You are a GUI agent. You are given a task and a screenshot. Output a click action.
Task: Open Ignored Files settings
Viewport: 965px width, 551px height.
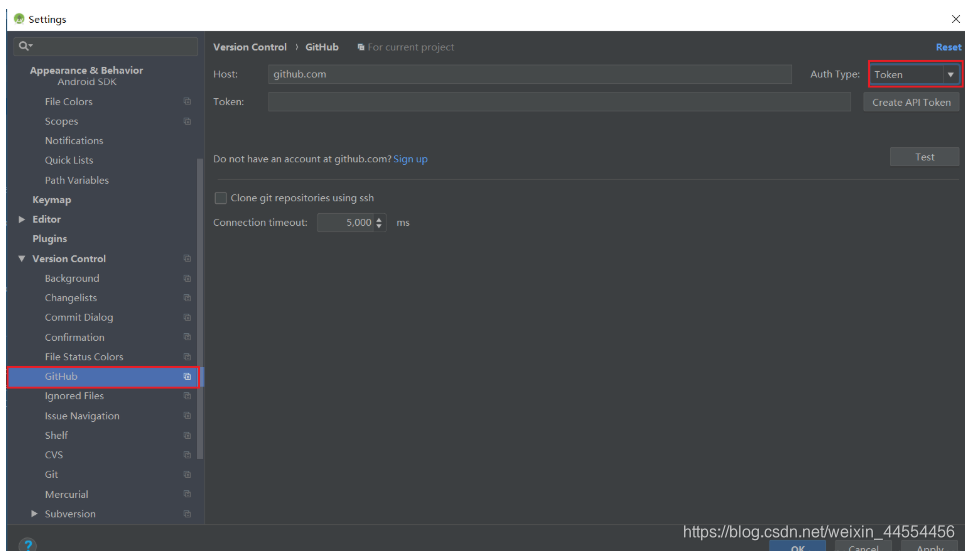[x=74, y=396]
